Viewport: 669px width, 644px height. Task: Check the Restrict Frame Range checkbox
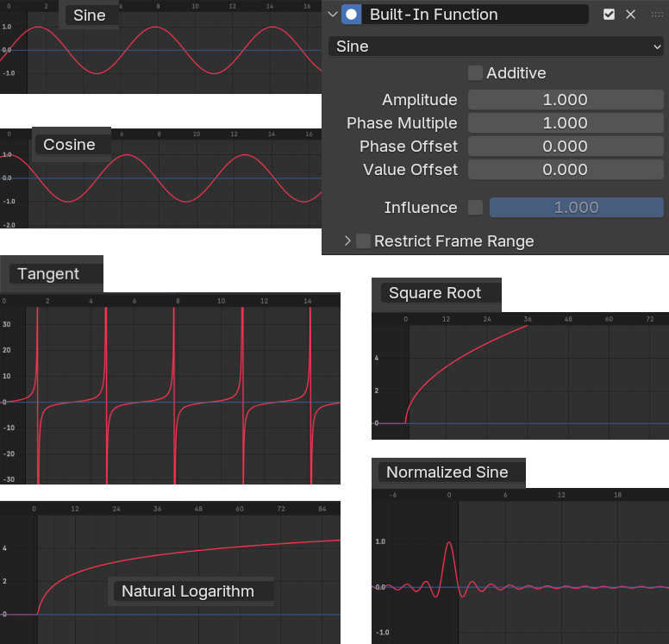point(364,241)
